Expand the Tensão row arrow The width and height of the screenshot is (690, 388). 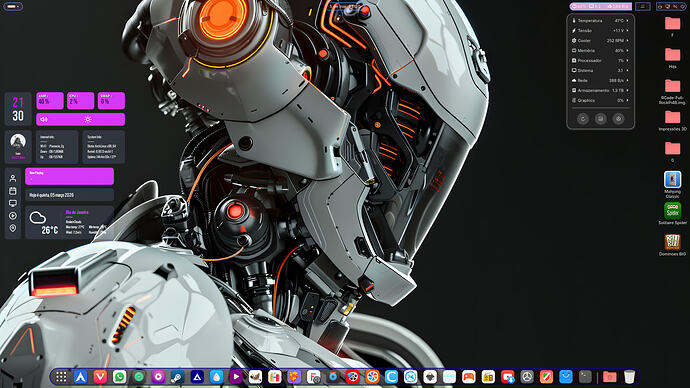coord(628,31)
